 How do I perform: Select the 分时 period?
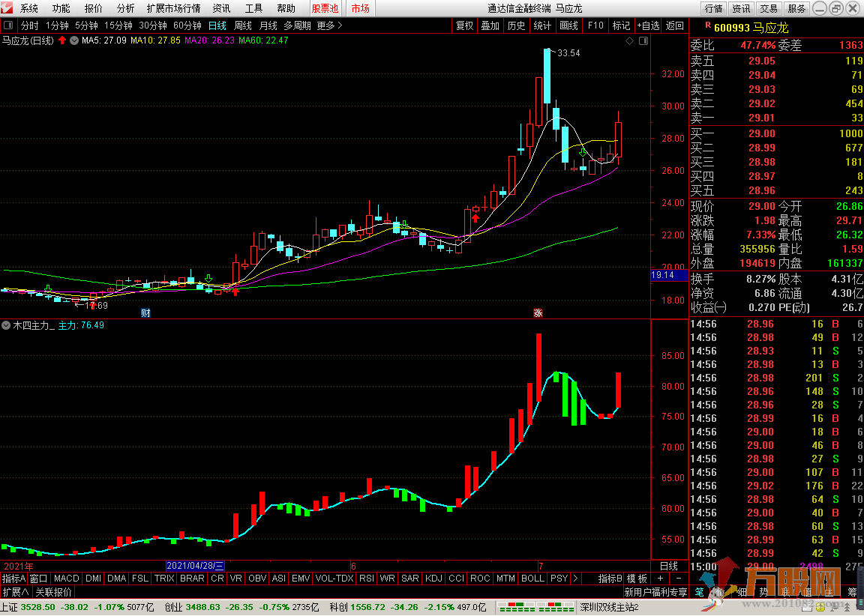point(30,26)
